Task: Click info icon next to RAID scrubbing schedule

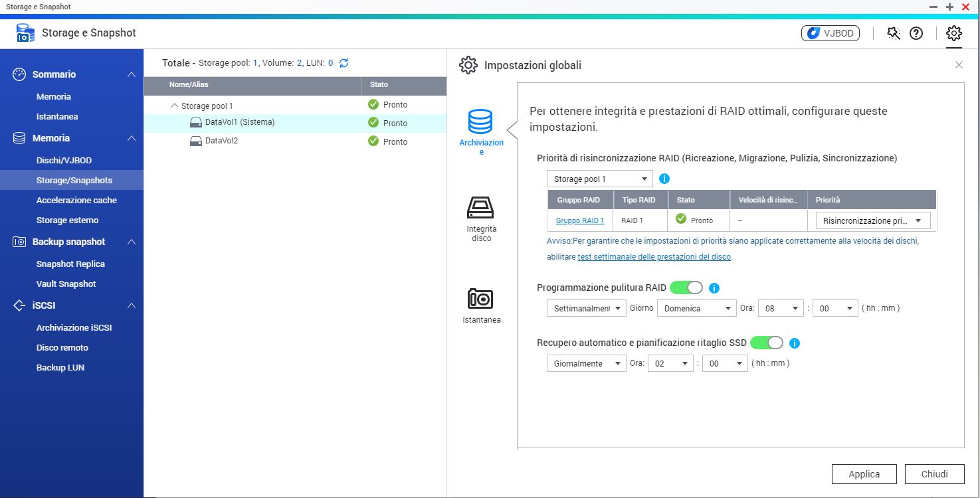Action: point(714,288)
